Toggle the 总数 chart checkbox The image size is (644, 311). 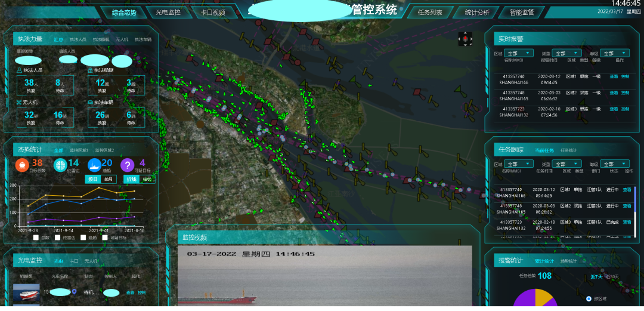[36, 238]
